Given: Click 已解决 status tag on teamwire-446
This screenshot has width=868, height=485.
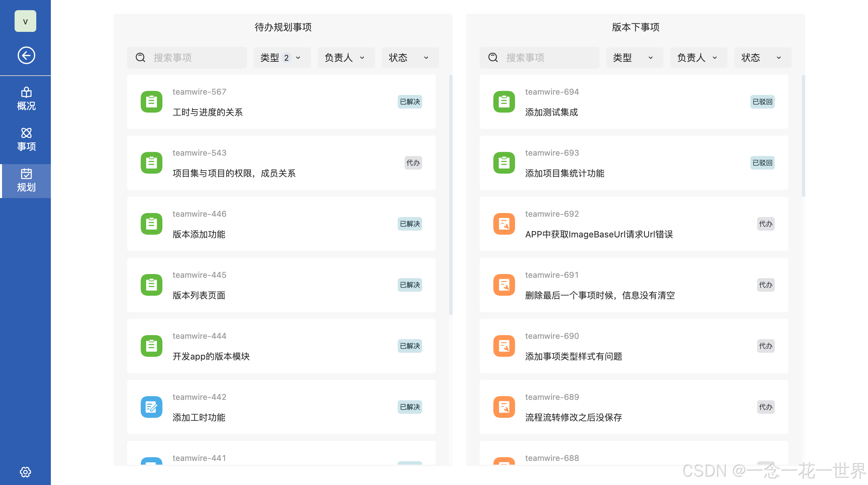Looking at the screenshot, I should tap(410, 224).
